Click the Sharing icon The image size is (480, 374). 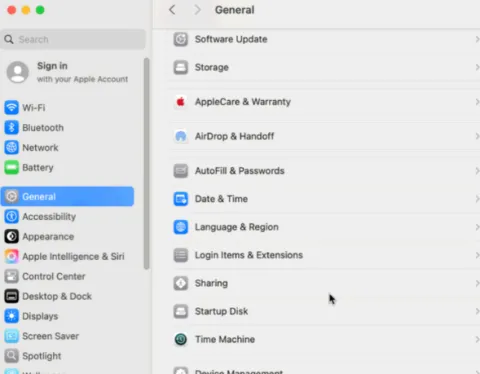point(181,283)
